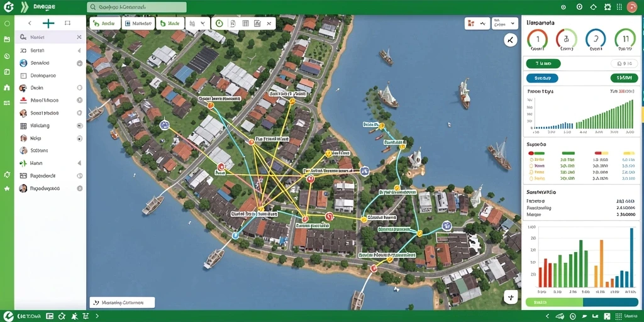Select the building icon in the left rail
The width and height of the screenshot is (644, 322).
click(x=6, y=87)
